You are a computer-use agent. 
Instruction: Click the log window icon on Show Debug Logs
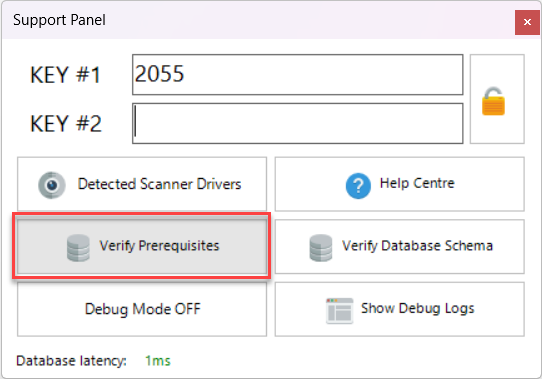pyautogui.click(x=339, y=311)
